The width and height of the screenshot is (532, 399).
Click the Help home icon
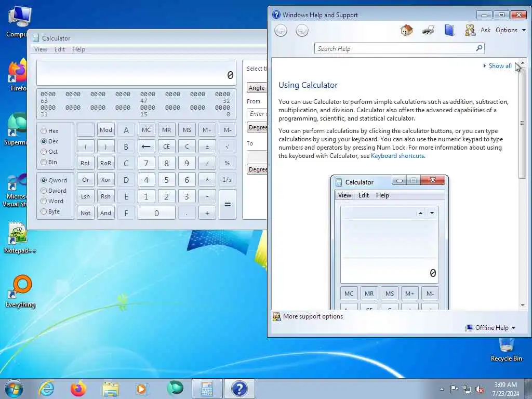[406, 30]
